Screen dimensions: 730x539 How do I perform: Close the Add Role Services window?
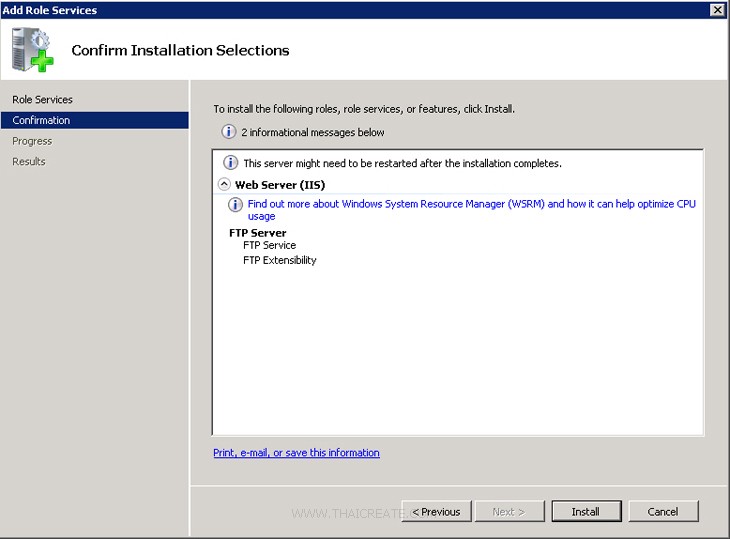pyautogui.click(x=717, y=9)
